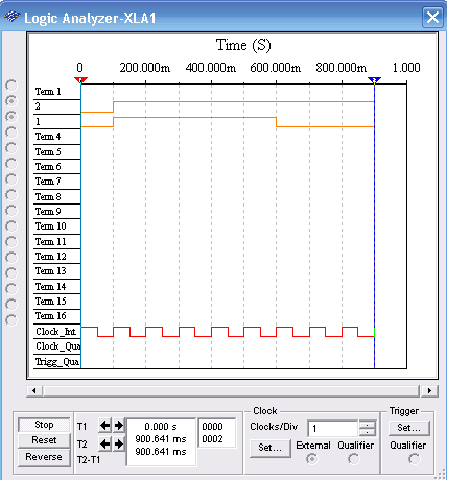
Task: Shift T2 cursor left using arrow
Action: tap(105, 444)
